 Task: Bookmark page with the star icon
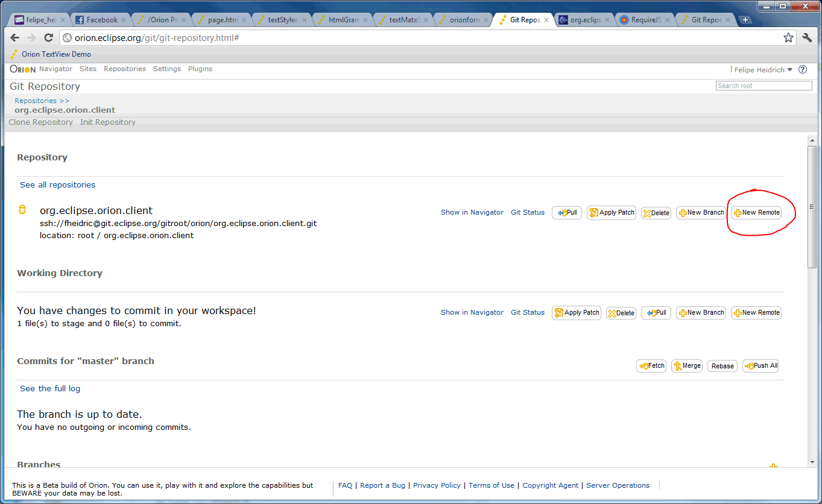click(x=788, y=37)
